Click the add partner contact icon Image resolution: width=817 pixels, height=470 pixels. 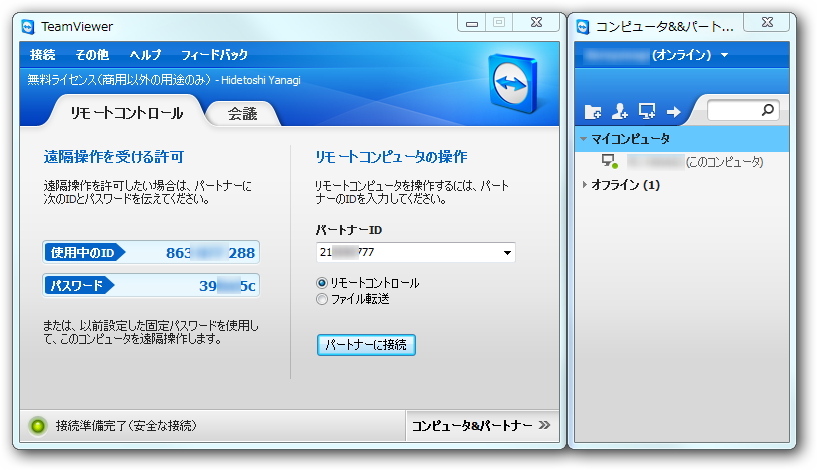pos(620,111)
